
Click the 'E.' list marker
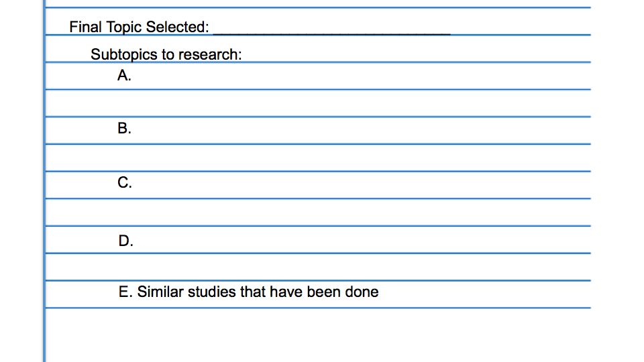coord(125,292)
